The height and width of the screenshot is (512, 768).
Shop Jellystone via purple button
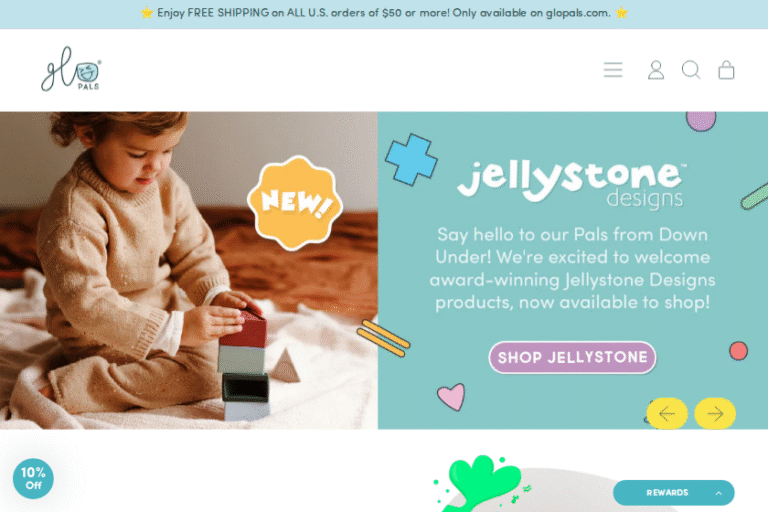coord(572,357)
